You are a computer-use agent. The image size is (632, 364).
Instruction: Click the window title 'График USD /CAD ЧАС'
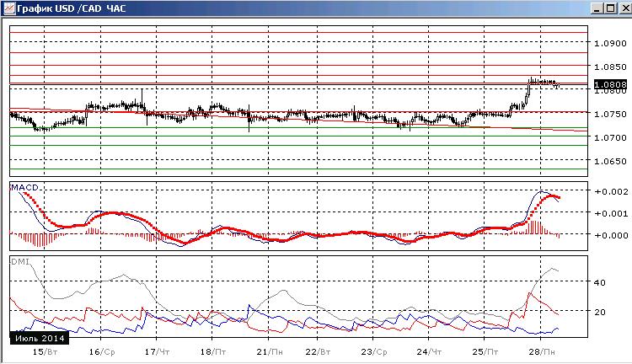click(72, 8)
